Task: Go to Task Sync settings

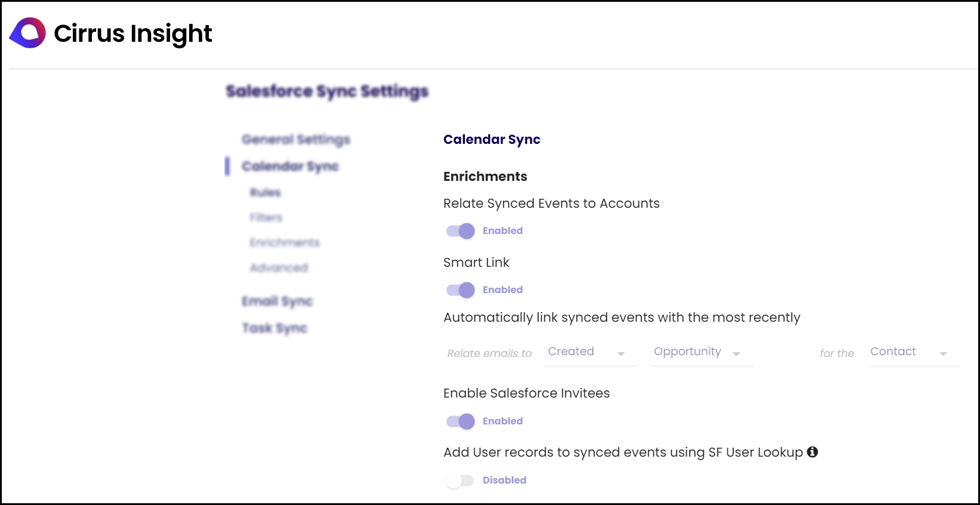Action: pos(275,328)
